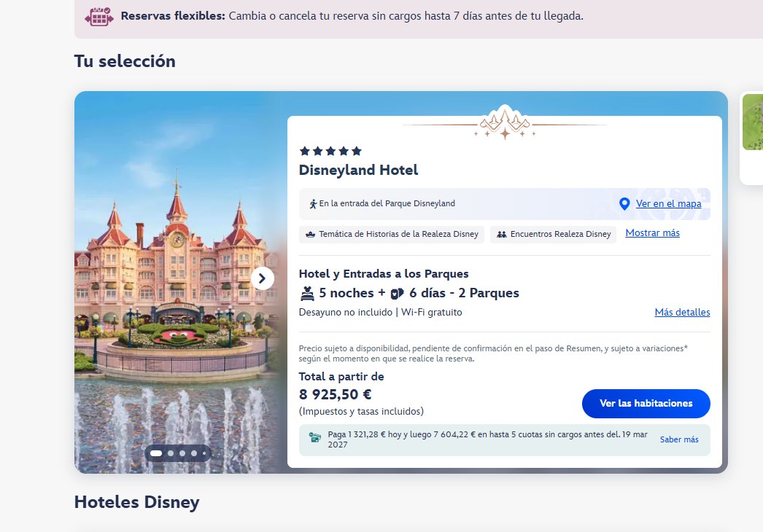Screen dimensions: 763x532
Task: Click the Precio sujeto a disponibilidad disclaimer
Action: point(493,353)
